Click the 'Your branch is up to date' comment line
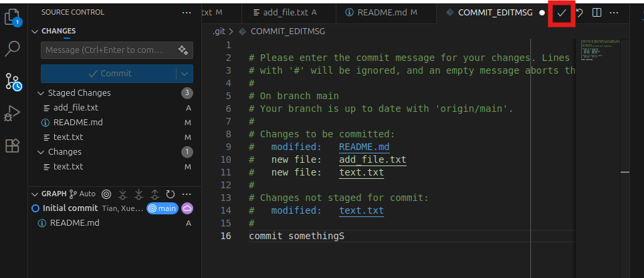 pos(381,109)
